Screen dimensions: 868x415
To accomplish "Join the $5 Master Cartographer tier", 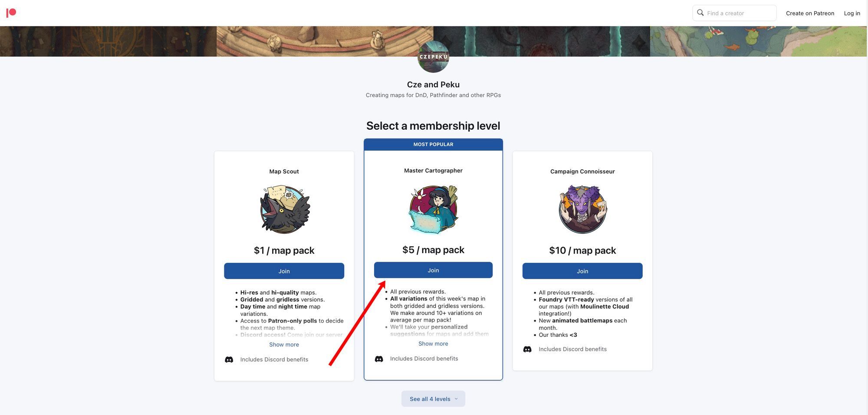I will click(x=433, y=270).
